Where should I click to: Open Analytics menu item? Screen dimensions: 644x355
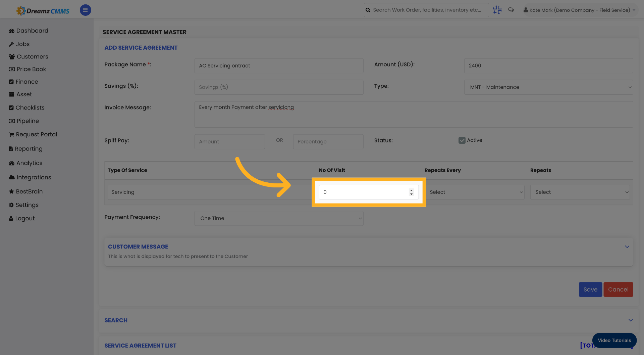point(30,163)
